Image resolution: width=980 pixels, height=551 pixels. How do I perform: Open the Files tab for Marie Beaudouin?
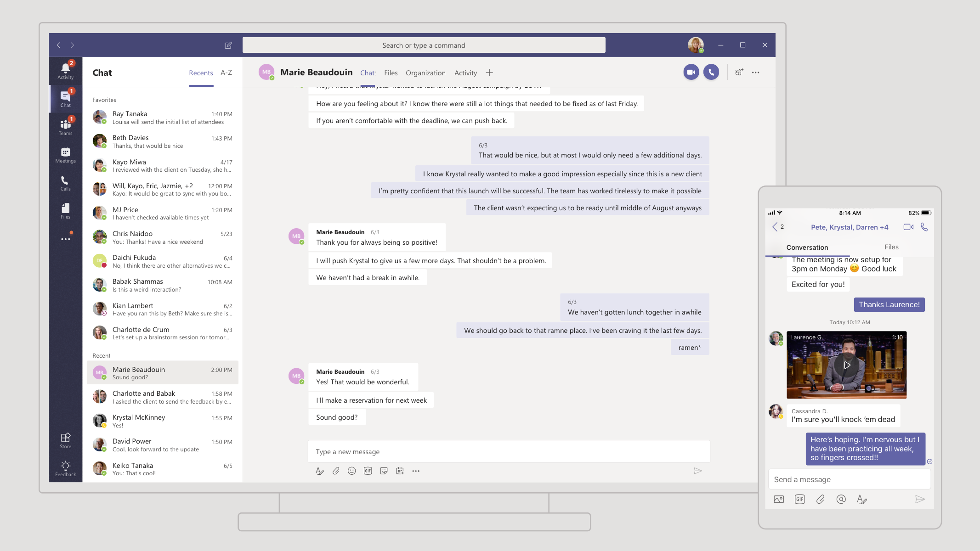click(x=391, y=73)
